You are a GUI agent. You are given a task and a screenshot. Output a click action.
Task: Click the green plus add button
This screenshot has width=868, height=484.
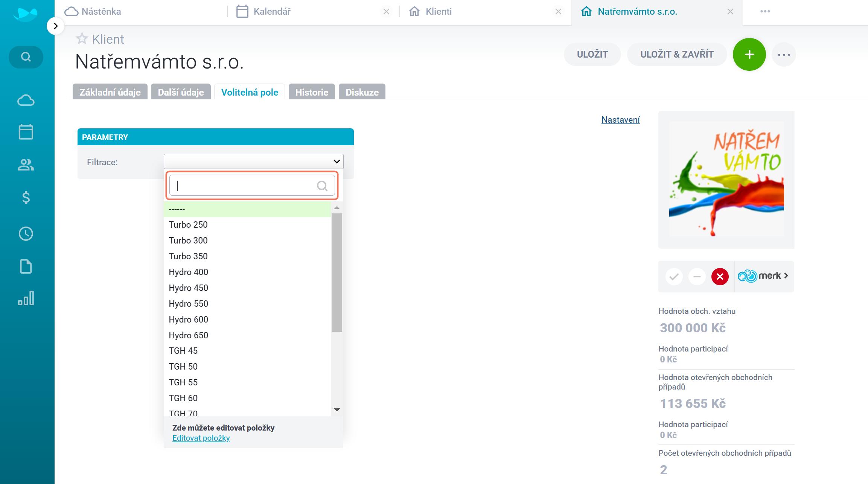749,55
